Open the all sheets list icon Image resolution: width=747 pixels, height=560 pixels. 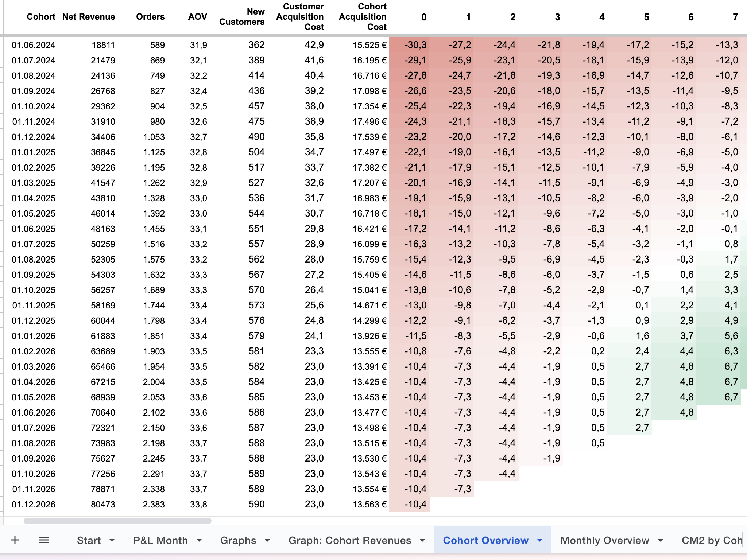tap(44, 540)
